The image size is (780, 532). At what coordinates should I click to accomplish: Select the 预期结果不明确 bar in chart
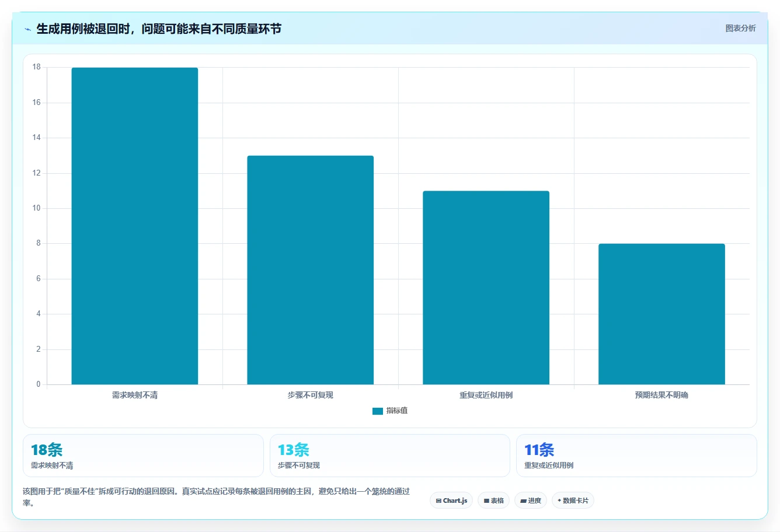661,314
